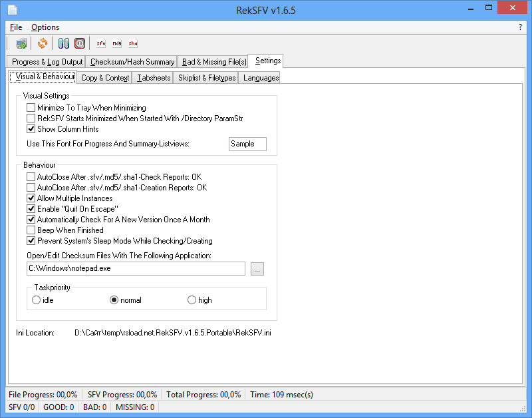Enable AutoClose After Creation Reports OK
Viewport: 532px width, 418px height.
click(31, 188)
